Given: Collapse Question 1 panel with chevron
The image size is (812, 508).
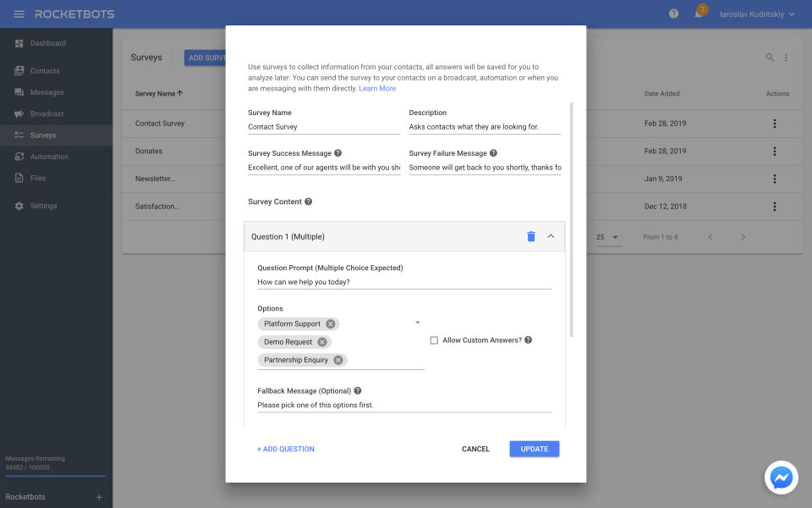Looking at the screenshot, I should (x=551, y=236).
